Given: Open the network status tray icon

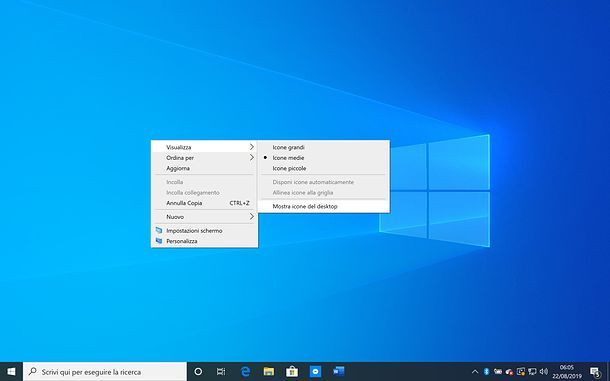Looking at the screenshot, I should [x=532, y=372].
